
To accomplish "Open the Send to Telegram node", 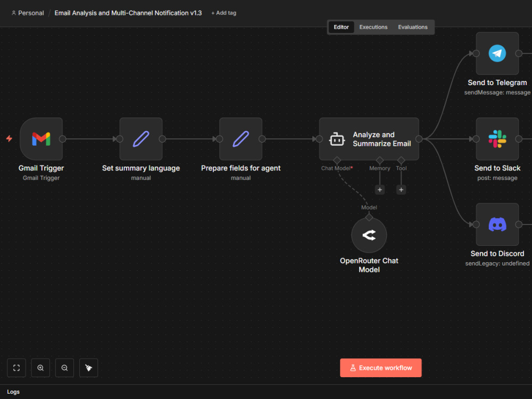I will (x=497, y=53).
